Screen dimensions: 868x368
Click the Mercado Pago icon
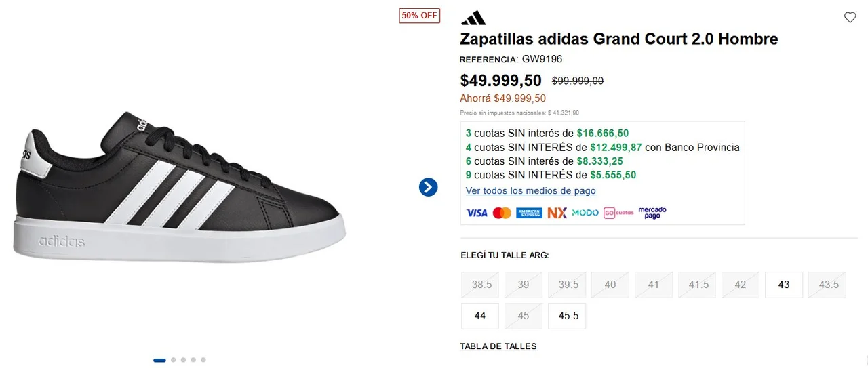click(652, 213)
